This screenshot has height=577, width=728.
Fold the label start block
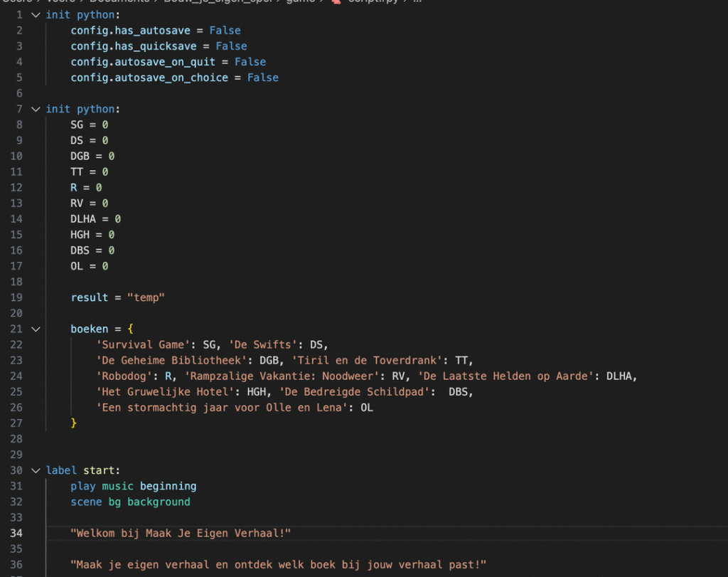click(x=36, y=470)
